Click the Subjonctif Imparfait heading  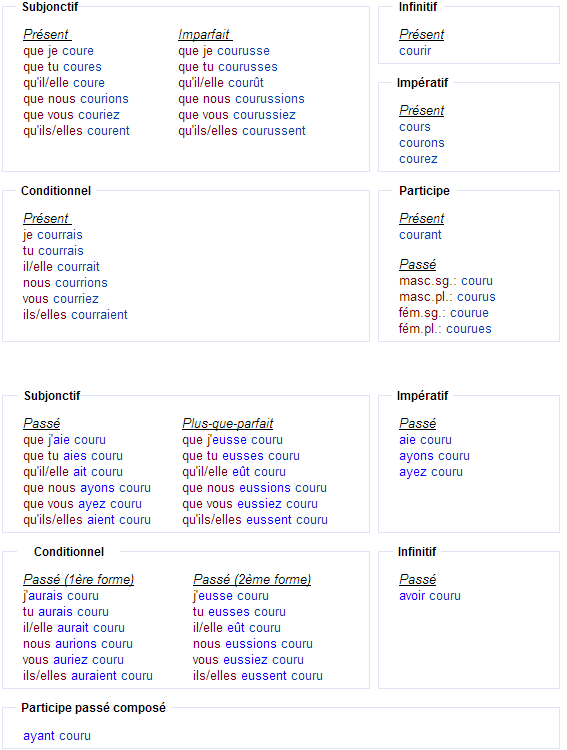point(205,34)
